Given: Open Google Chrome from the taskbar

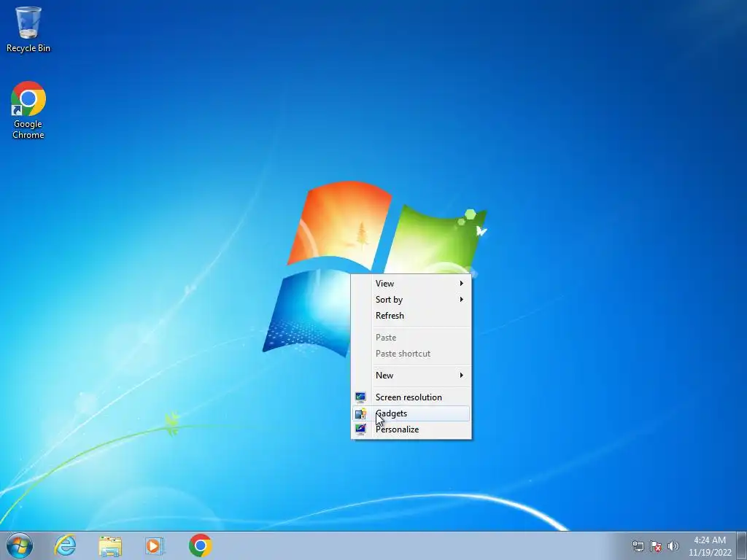Looking at the screenshot, I should [x=200, y=545].
